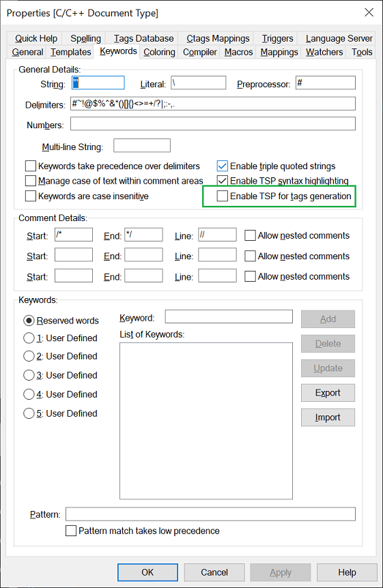
Task: Click the Export button
Action: pyautogui.click(x=328, y=393)
